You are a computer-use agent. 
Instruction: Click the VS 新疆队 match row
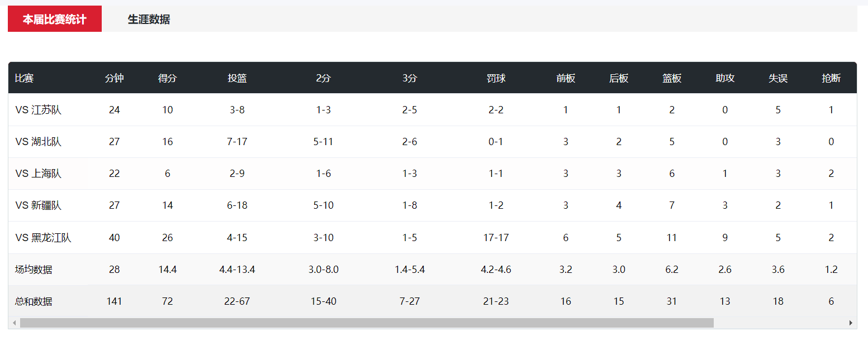(39, 205)
